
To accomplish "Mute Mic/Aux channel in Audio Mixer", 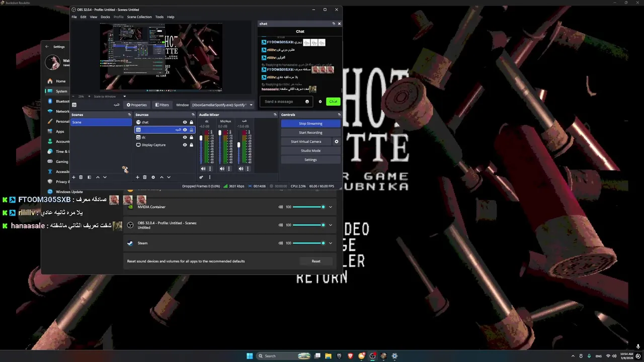I will (x=222, y=169).
